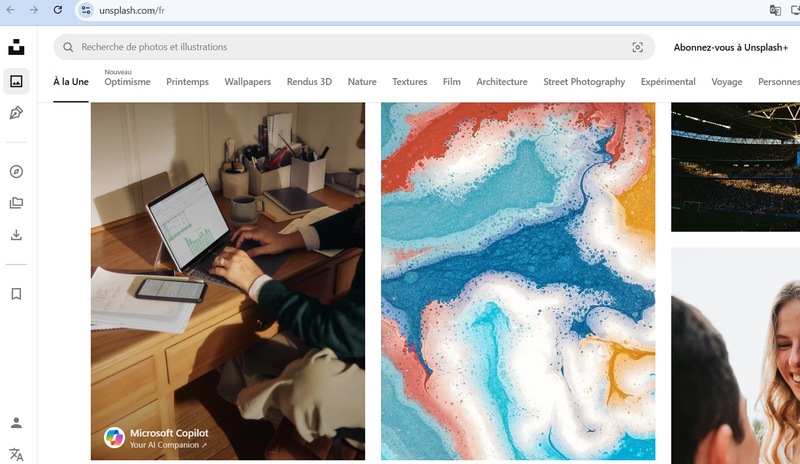Screen dimensions: 800x464
Task: Reload the page with the refresh icon
Action: [58, 10]
